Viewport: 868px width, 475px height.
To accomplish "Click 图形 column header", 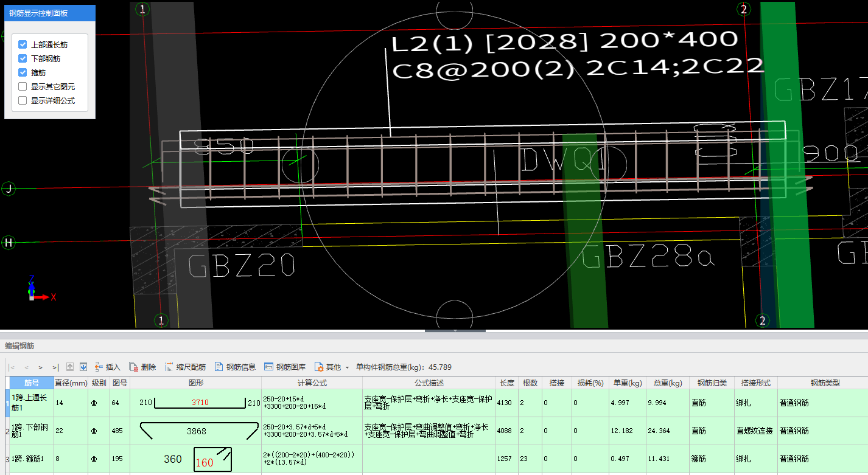I will [196, 383].
